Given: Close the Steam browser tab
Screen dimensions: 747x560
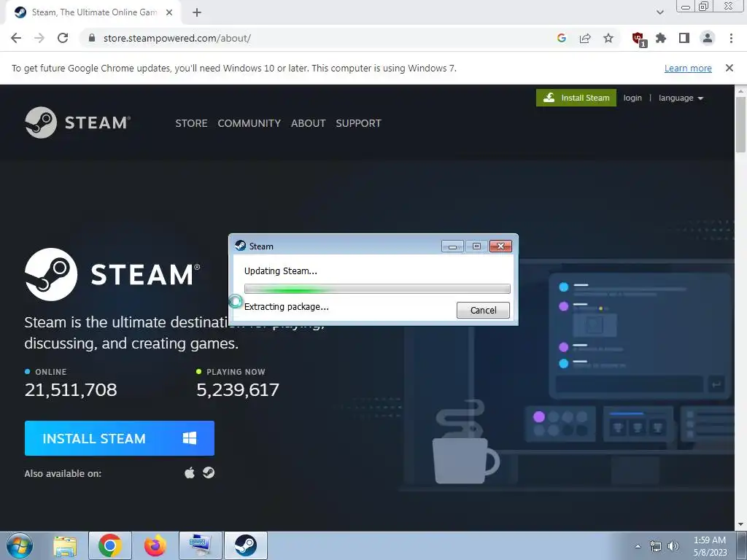Looking at the screenshot, I should point(169,12).
